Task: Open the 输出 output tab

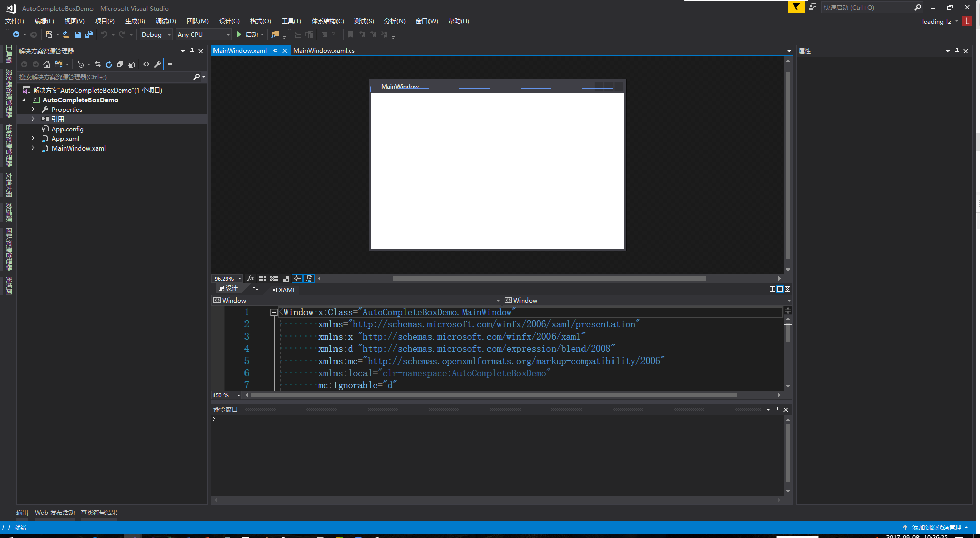Action: click(x=22, y=513)
